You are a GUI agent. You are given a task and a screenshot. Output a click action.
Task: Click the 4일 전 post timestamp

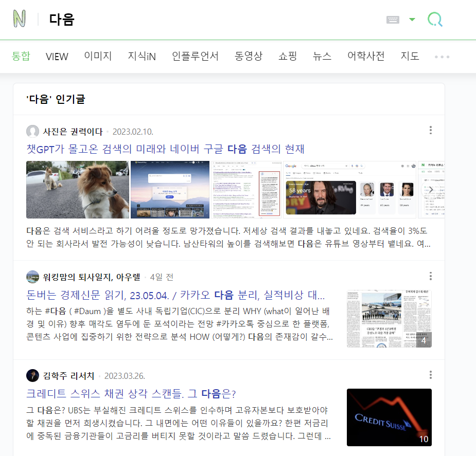click(x=162, y=277)
